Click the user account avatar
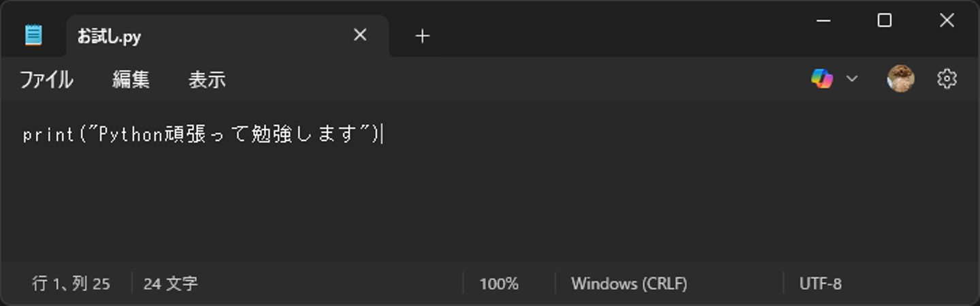The height and width of the screenshot is (306, 980). click(x=900, y=79)
